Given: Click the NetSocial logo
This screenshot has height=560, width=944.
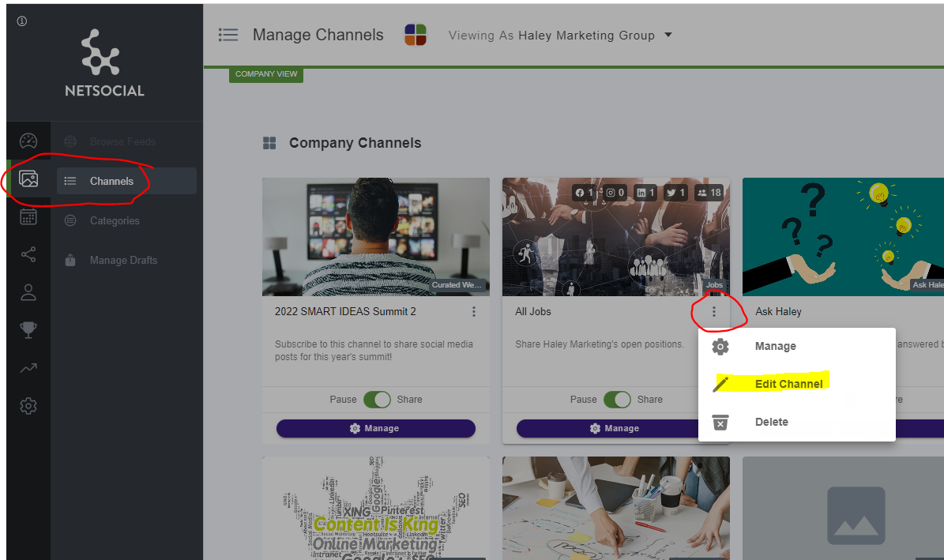Looking at the screenshot, I should [104, 62].
